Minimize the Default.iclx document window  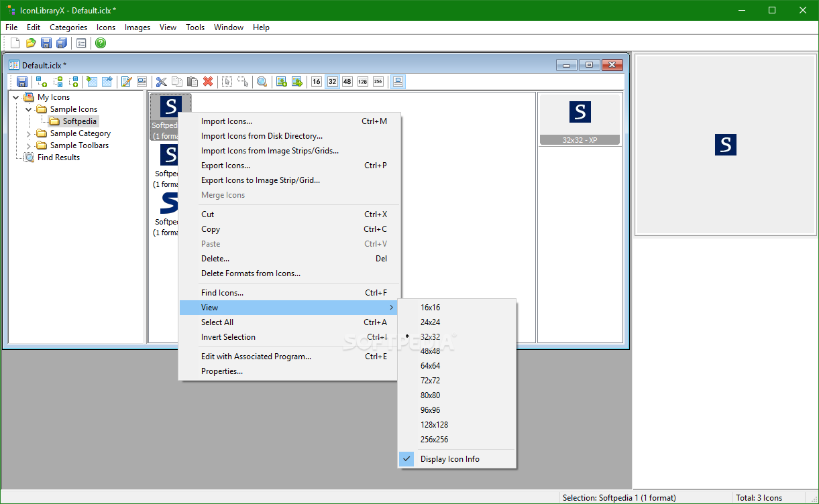[x=567, y=65]
